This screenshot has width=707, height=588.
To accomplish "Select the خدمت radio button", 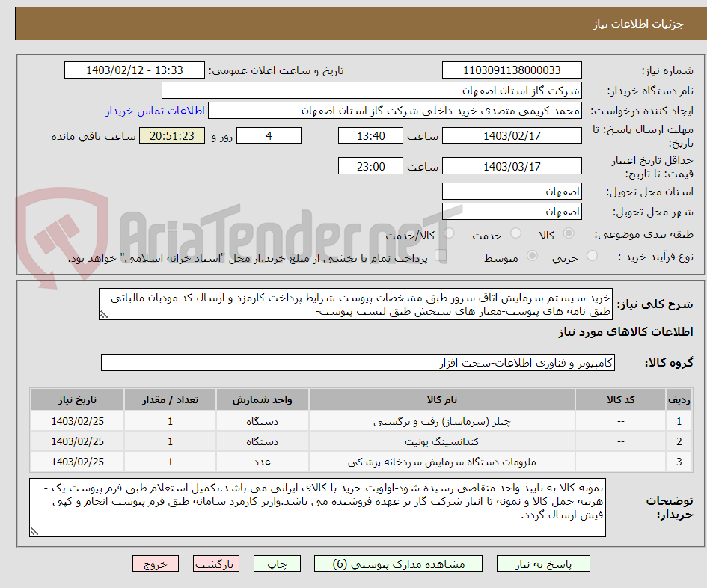I will pyautogui.click(x=515, y=233).
